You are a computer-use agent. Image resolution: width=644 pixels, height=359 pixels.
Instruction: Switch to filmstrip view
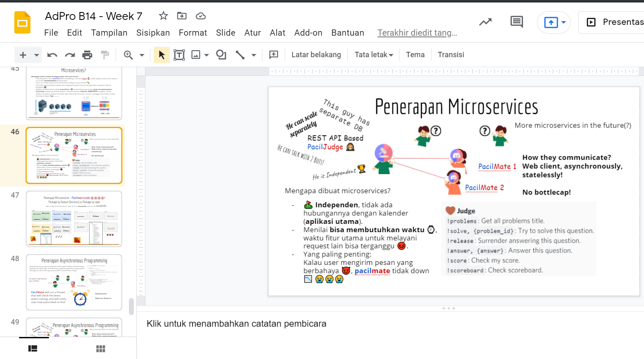click(x=33, y=349)
